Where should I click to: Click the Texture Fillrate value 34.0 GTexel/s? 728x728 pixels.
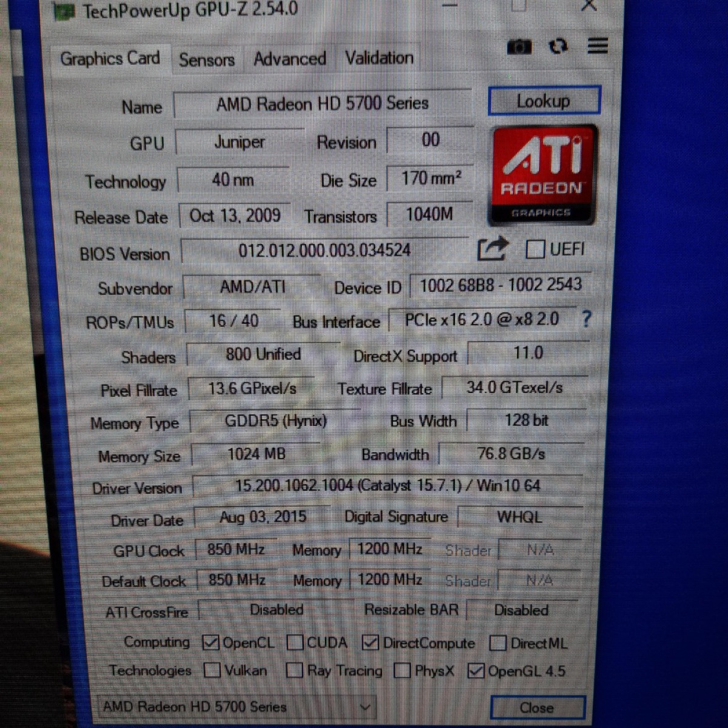pos(514,387)
